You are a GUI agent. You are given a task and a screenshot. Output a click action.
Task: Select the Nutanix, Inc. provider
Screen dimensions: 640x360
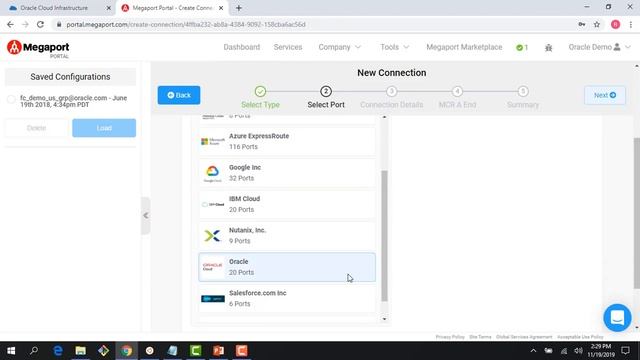coord(287,236)
